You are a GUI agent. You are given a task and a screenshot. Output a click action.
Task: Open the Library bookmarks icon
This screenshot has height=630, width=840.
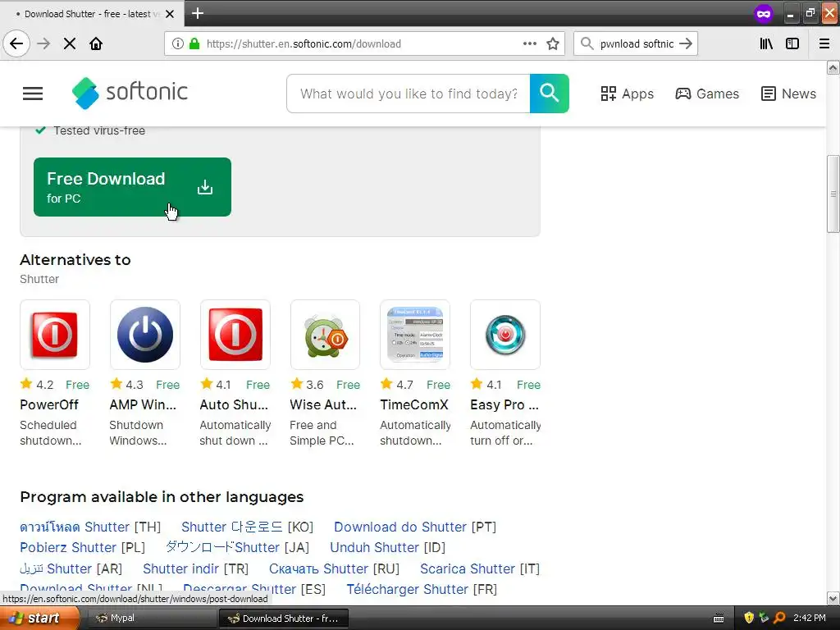[x=766, y=44]
